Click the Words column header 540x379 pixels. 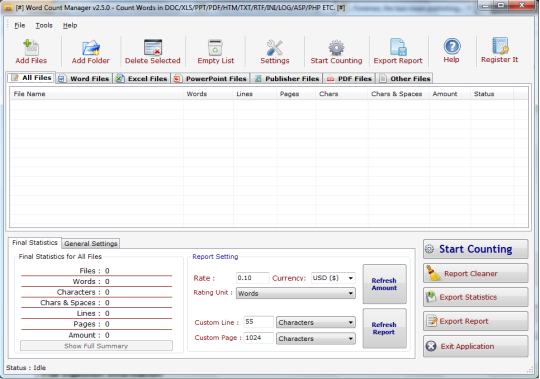click(x=208, y=94)
